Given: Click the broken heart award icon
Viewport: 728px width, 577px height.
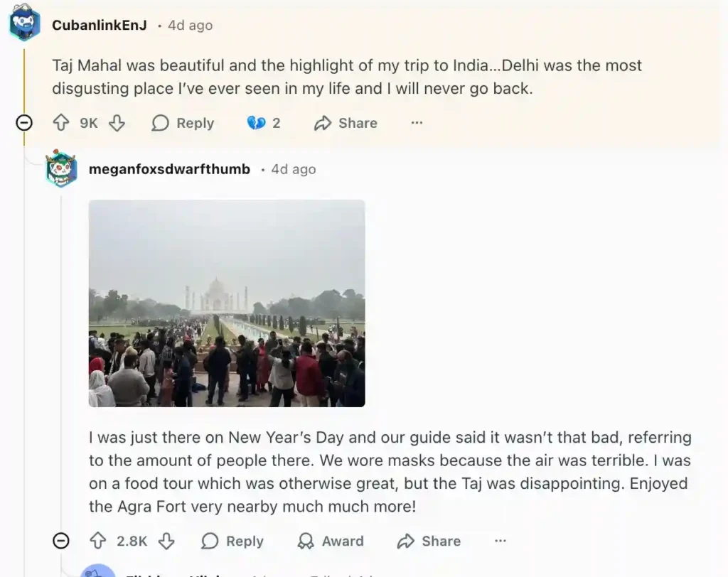Looking at the screenshot, I should (x=256, y=123).
